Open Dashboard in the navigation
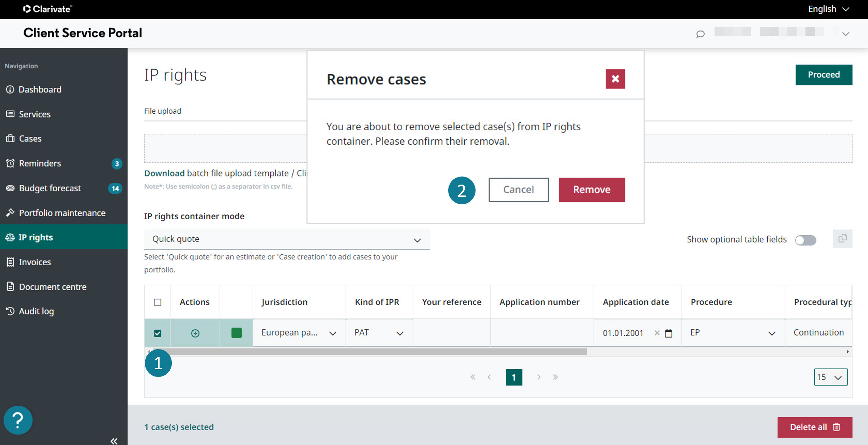Screen dimensions: 868x445 pyautogui.click(x=40, y=89)
